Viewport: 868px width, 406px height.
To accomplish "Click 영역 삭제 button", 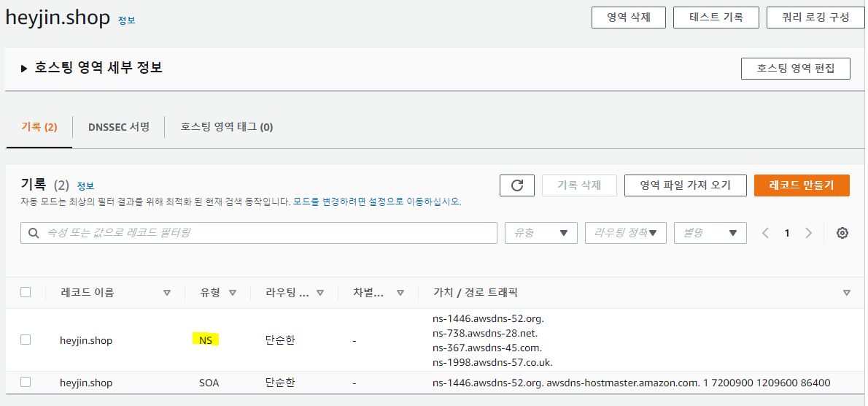I will pyautogui.click(x=628, y=18).
